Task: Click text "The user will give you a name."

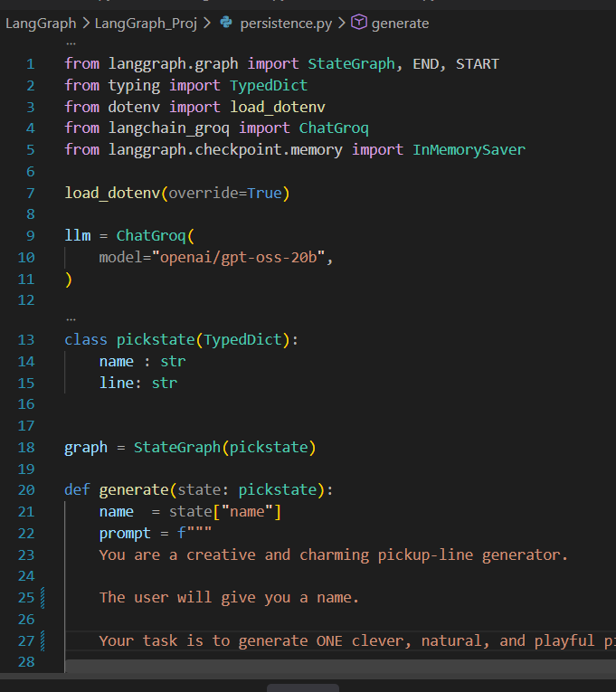Action: tap(229, 598)
